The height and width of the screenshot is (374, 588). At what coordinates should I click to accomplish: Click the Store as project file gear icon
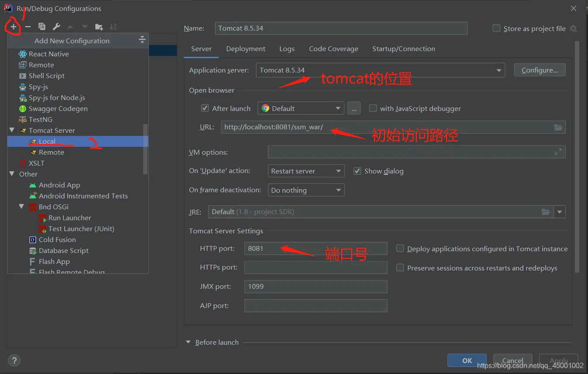tap(573, 28)
